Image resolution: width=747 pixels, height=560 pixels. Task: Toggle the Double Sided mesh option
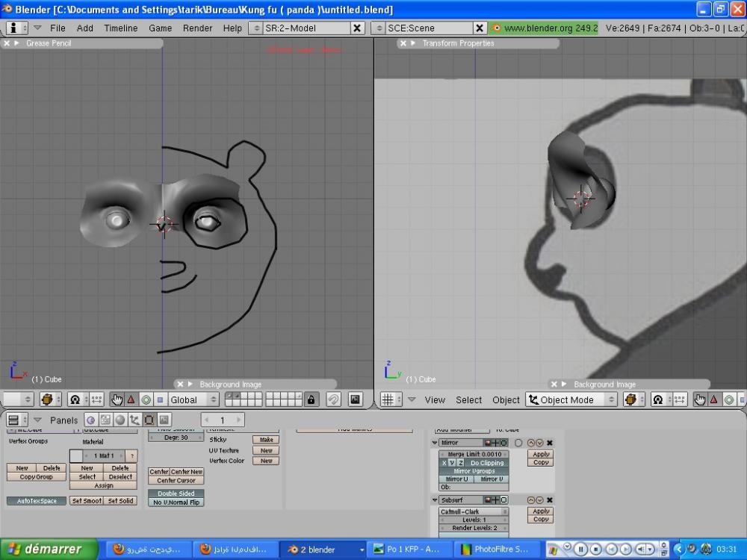(x=176, y=494)
